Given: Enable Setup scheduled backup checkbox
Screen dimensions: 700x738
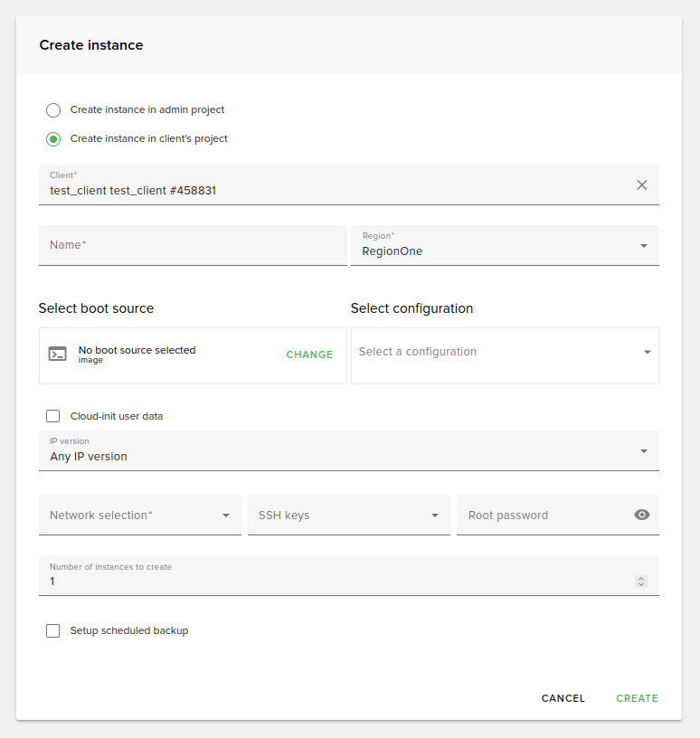Looking at the screenshot, I should click(x=53, y=630).
